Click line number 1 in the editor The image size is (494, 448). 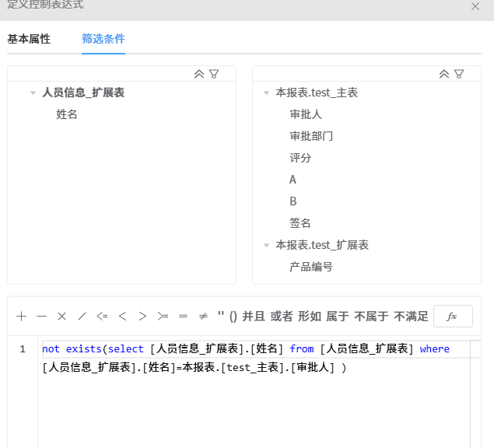click(x=23, y=349)
